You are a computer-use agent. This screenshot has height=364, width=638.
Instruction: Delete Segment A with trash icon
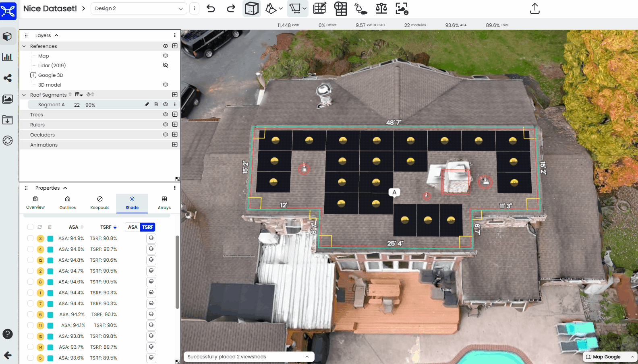point(156,104)
